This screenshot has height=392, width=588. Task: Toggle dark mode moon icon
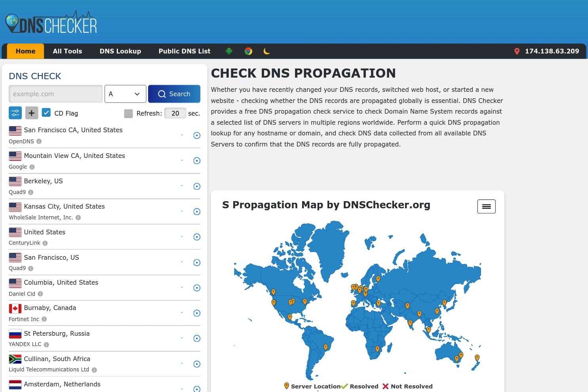pos(266,51)
